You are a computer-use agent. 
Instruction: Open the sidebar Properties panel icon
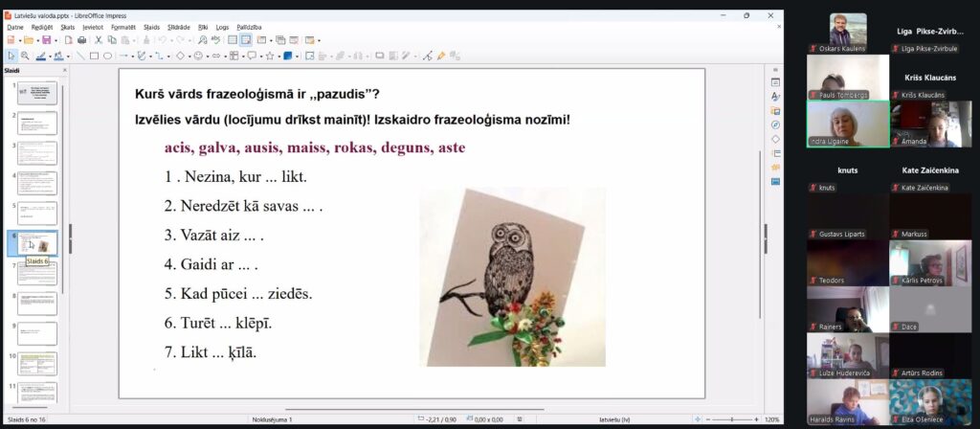point(774,83)
